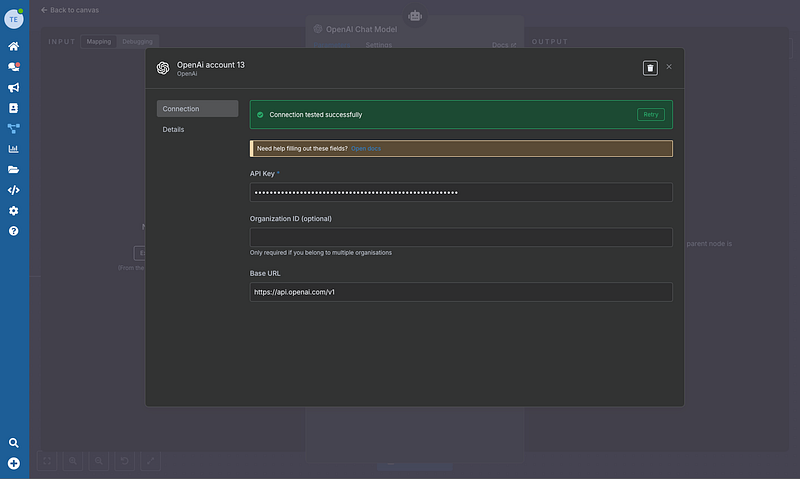
Task: Open the code brackets sidebar icon
Action: tap(14, 190)
